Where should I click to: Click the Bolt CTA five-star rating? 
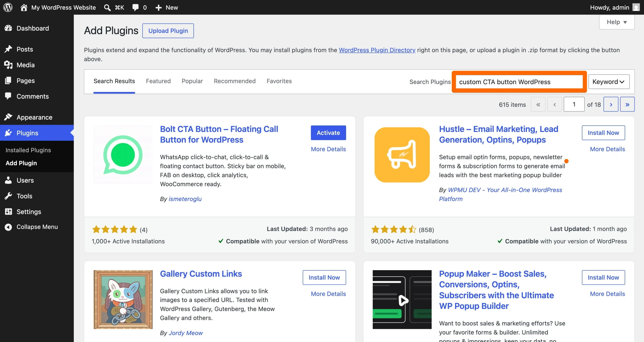pos(115,229)
